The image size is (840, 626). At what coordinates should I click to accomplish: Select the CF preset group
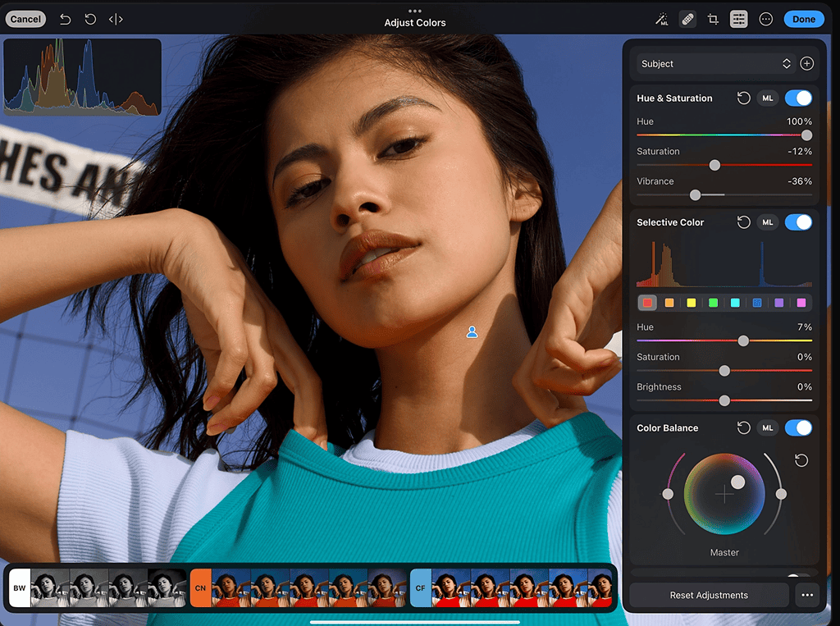[421, 588]
